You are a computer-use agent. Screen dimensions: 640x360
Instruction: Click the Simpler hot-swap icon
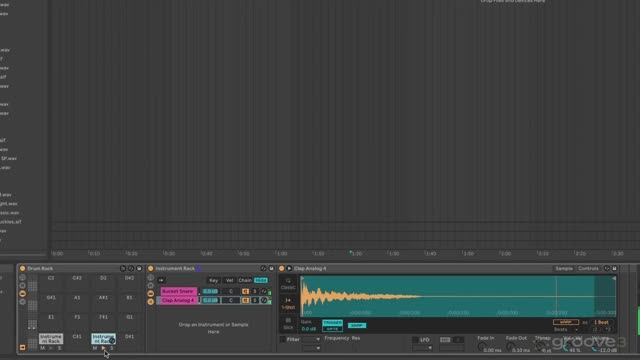coord(607,269)
